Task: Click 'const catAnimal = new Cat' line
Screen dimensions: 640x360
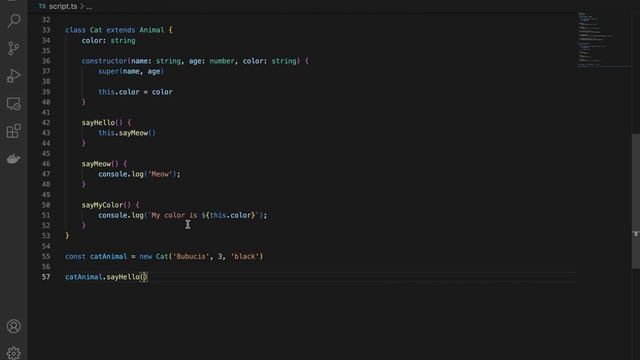Action: (x=164, y=256)
